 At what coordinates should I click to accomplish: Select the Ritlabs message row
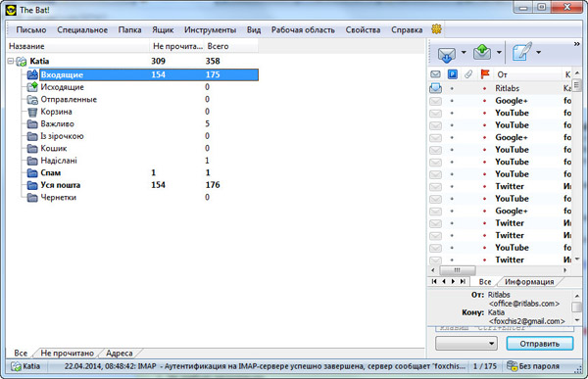[500, 88]
